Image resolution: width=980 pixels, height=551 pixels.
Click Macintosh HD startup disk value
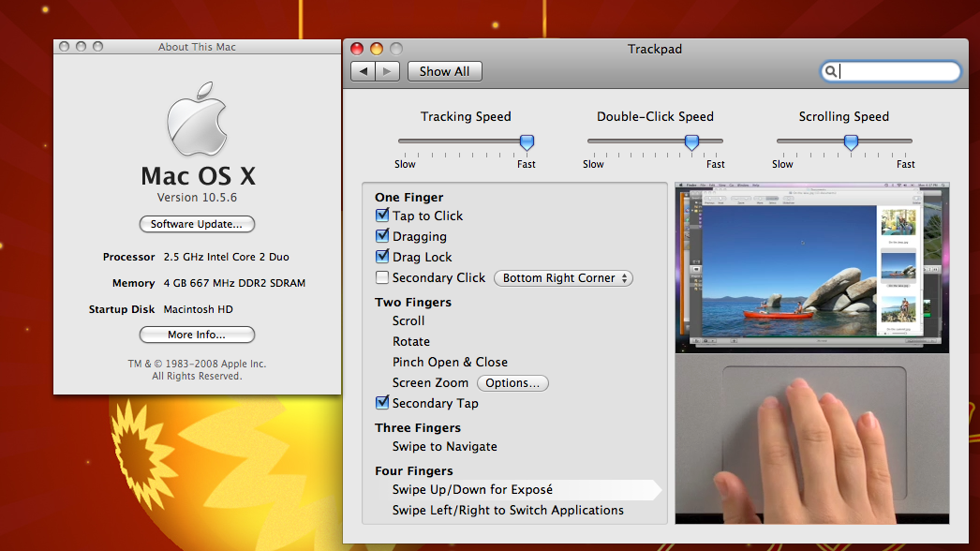(x=198, y=309)
